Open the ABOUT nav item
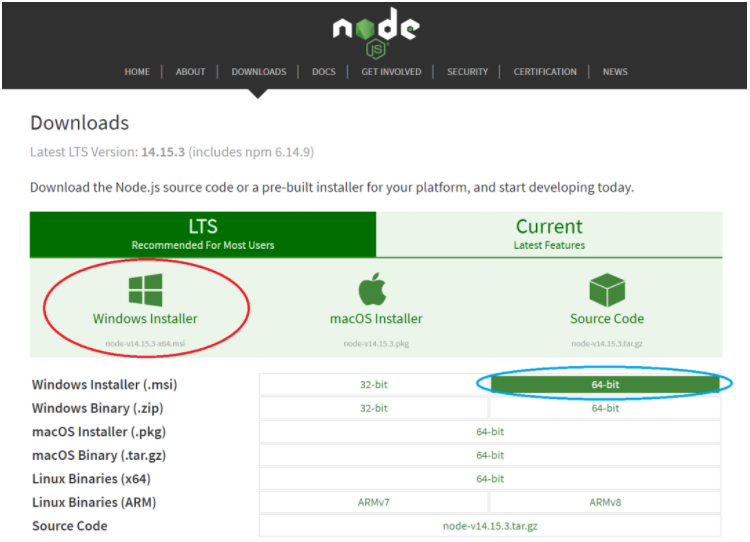This screenshot has width=750, height=542. [190, 72]
